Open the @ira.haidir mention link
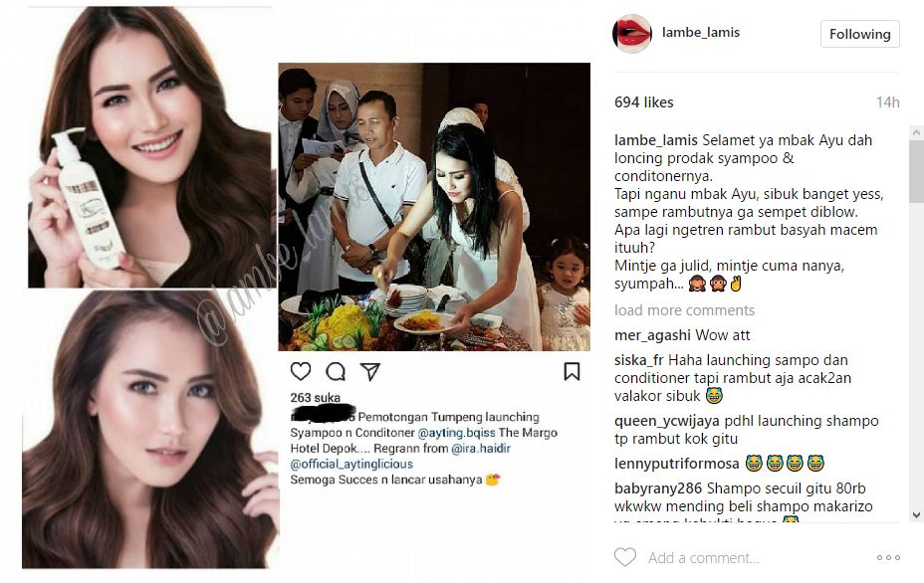The image size is (924, 583). tap(481, 449)
